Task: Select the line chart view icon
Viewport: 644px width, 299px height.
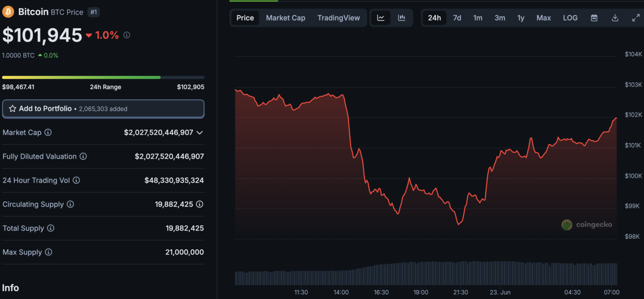Action: pos(381,18)
